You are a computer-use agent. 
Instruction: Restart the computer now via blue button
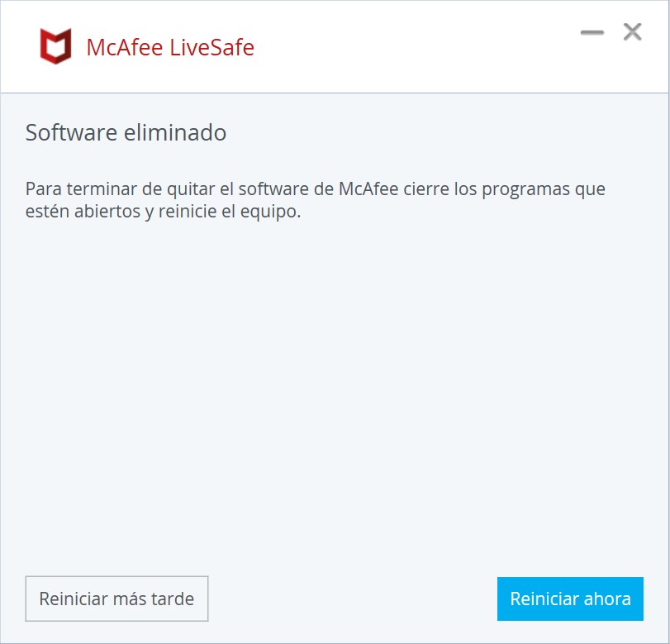click(570, 599)
